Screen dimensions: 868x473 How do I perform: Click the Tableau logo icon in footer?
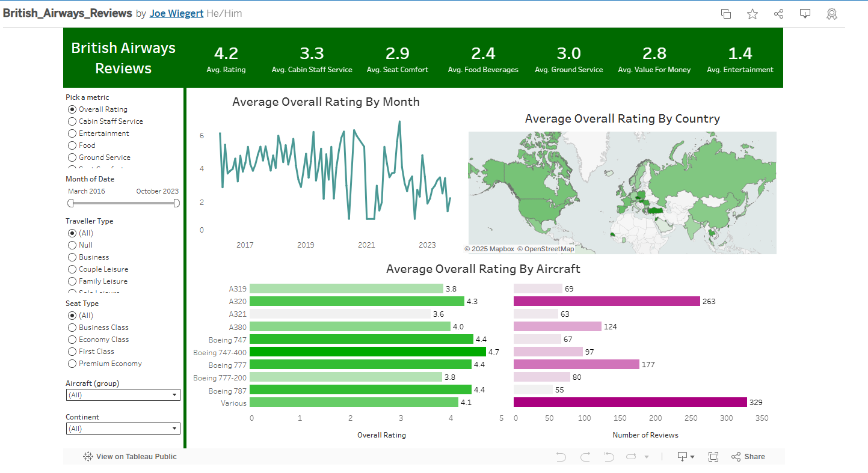[x=88, y=457]
